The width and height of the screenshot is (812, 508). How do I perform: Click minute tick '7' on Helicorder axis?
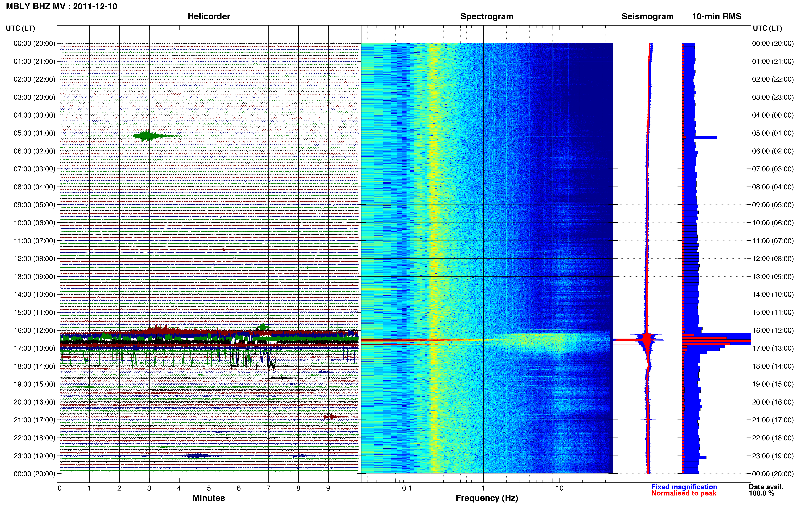tap(269, 488)
